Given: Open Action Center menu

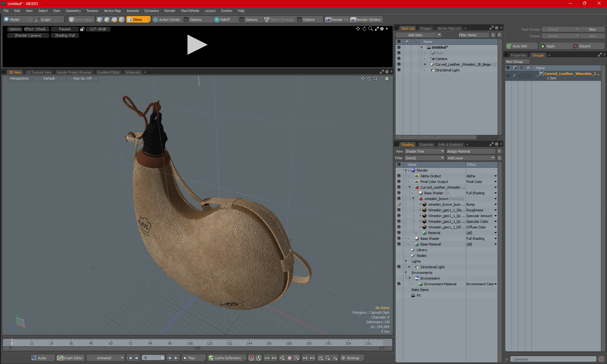Looking at the screenshot, I should (x=167, y=20).
